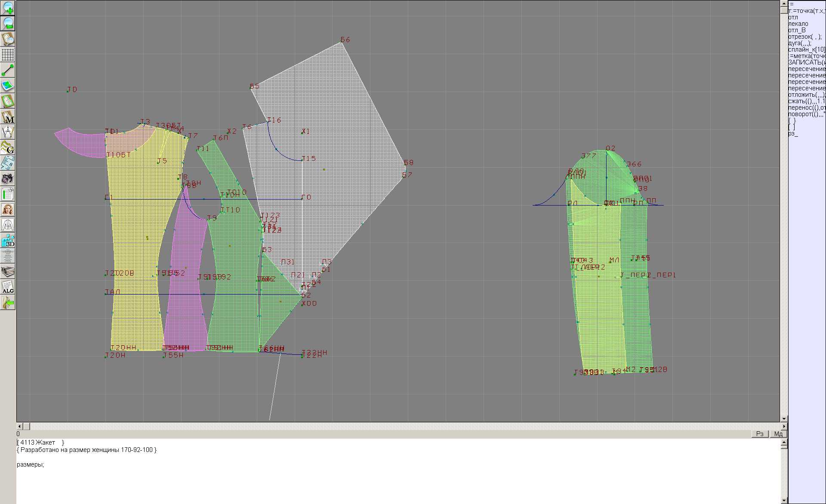Open the woman portrait icon

pyautogui.click(x=8, y=209)
